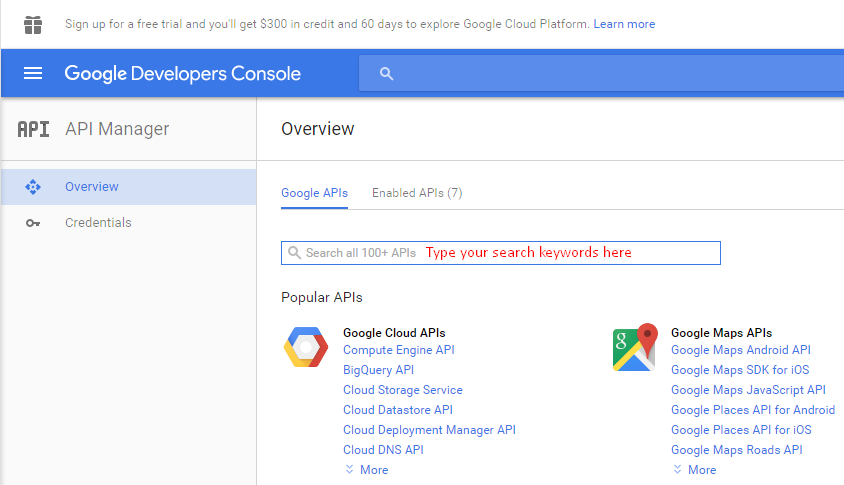Viewport: 844px width, 485px height.
Task: Open Google Places API for Android
Action: 753,410
